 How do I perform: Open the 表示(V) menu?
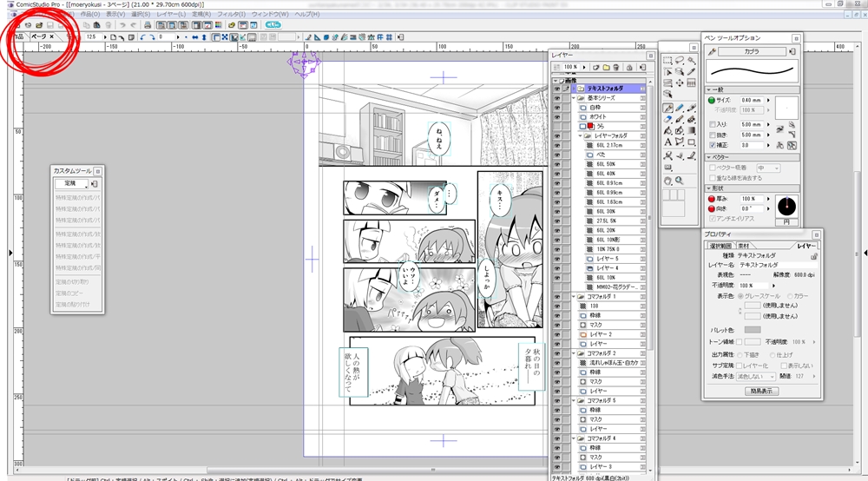[115, 14]
